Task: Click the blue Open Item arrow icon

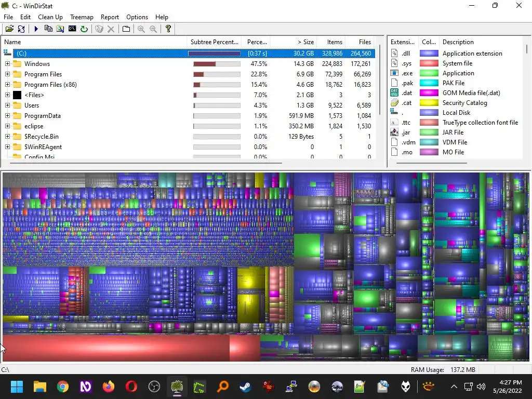Action: point(36,29)
